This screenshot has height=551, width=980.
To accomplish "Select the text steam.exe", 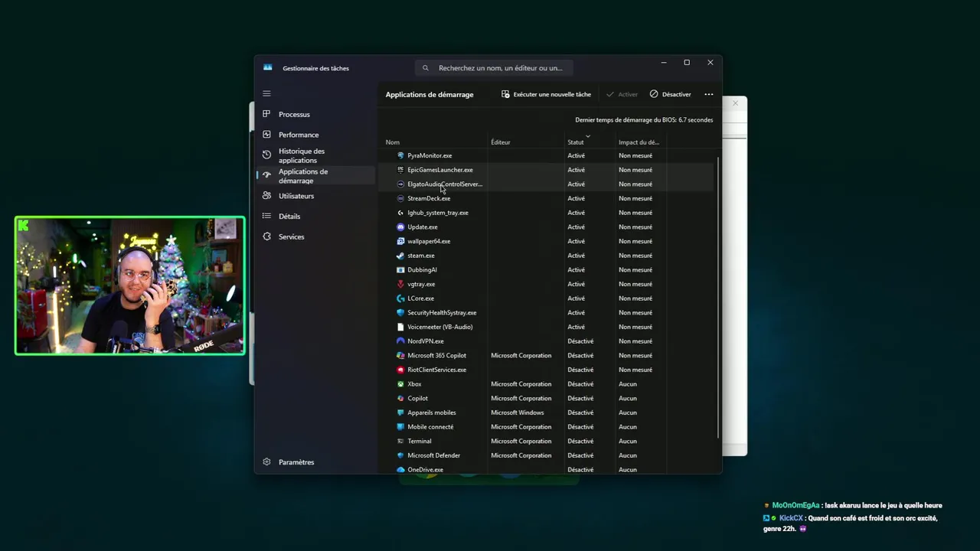I will tap(421, 256).
